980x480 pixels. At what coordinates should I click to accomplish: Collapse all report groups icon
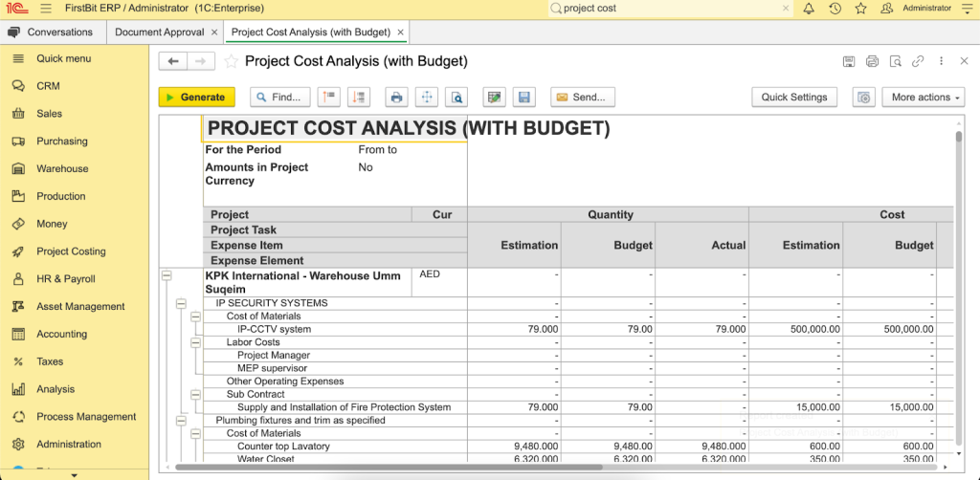328,97
